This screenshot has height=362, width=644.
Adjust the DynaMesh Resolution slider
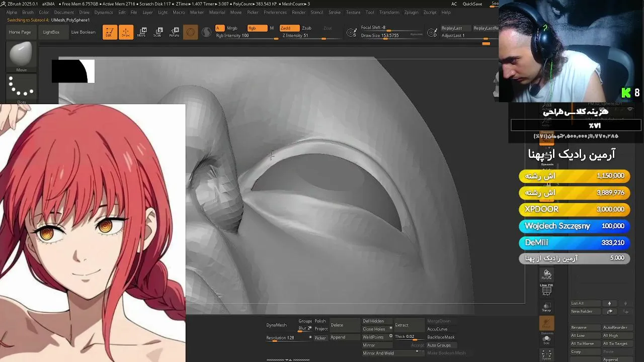pyautogui.click(x=289, y=338)
